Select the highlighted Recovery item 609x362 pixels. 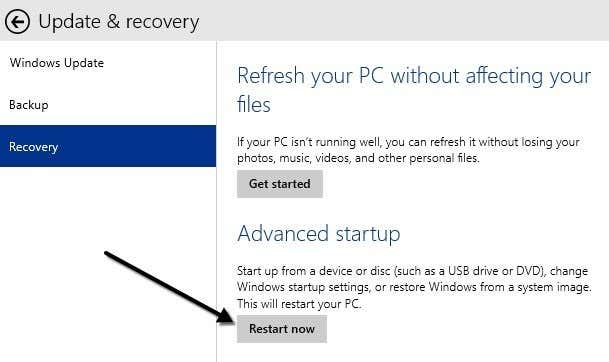[x=108, y=146]
